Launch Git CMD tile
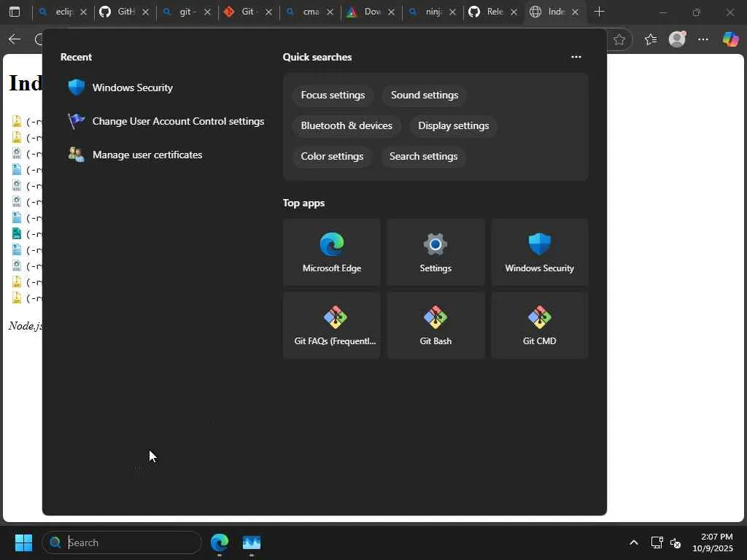 tap(539, 325)
